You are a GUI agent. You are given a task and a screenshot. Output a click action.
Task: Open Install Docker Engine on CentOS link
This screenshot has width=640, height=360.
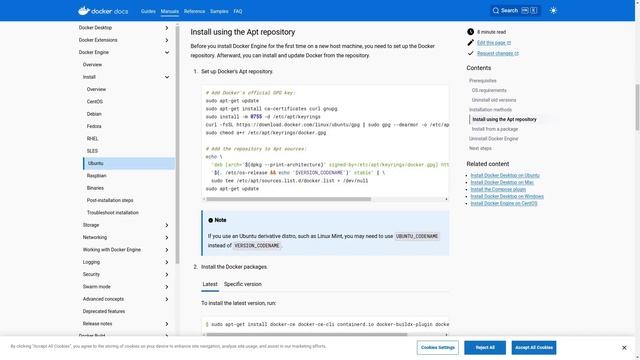click(x=504, y=203)
